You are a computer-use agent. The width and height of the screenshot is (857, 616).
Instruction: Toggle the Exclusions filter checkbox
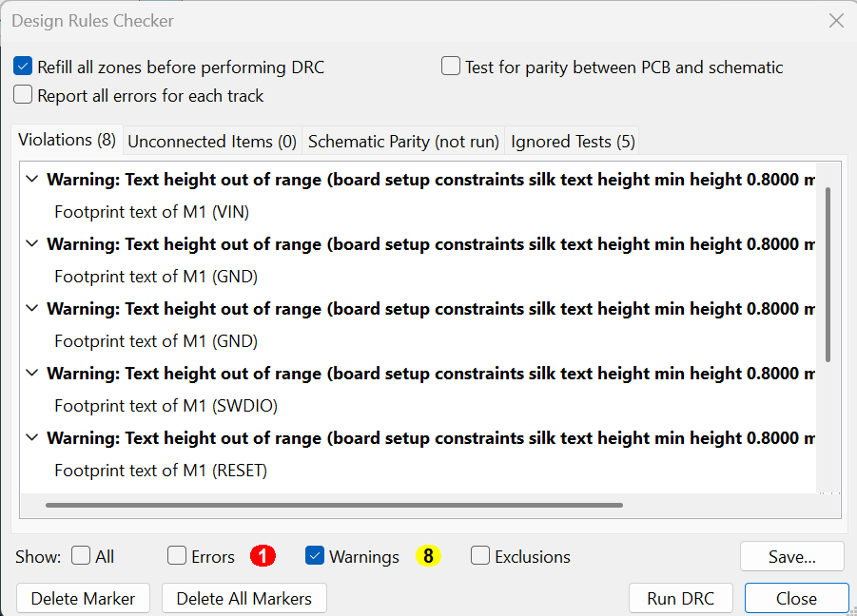click(x=480, y=556)
